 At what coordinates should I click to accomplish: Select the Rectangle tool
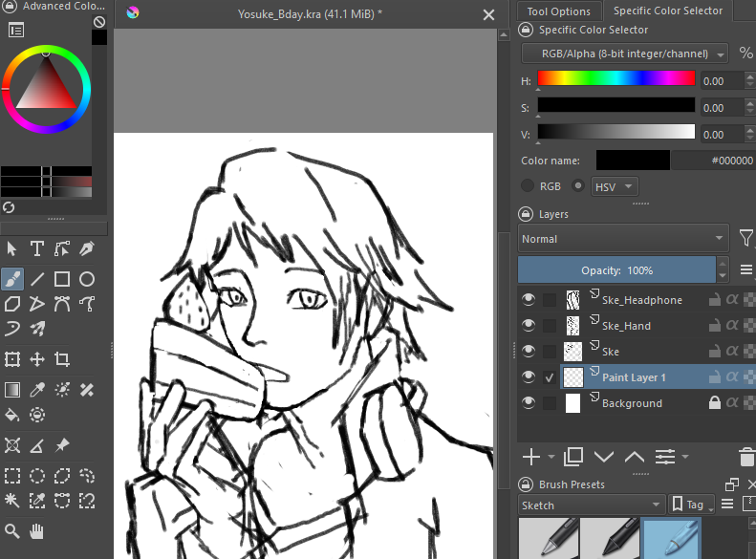[x=62, y=279]
